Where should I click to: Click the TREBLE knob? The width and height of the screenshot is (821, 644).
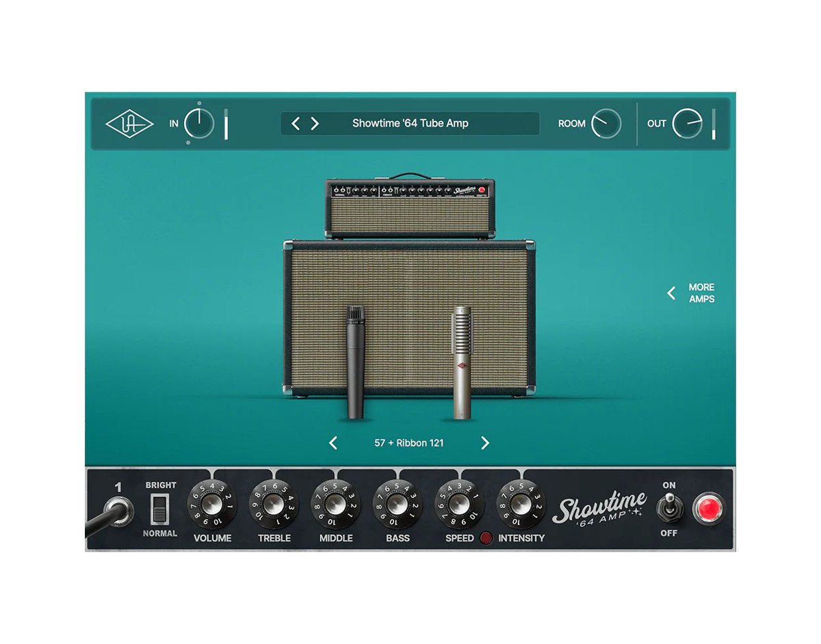tap(274, 505)
